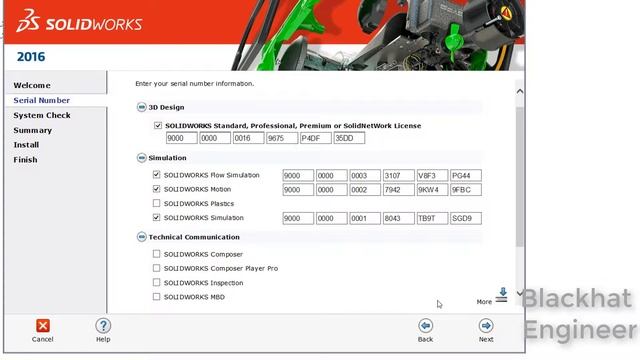Click the scrollbar down arrow
Screen dimensions: 640x360
(x=520, y=293)
